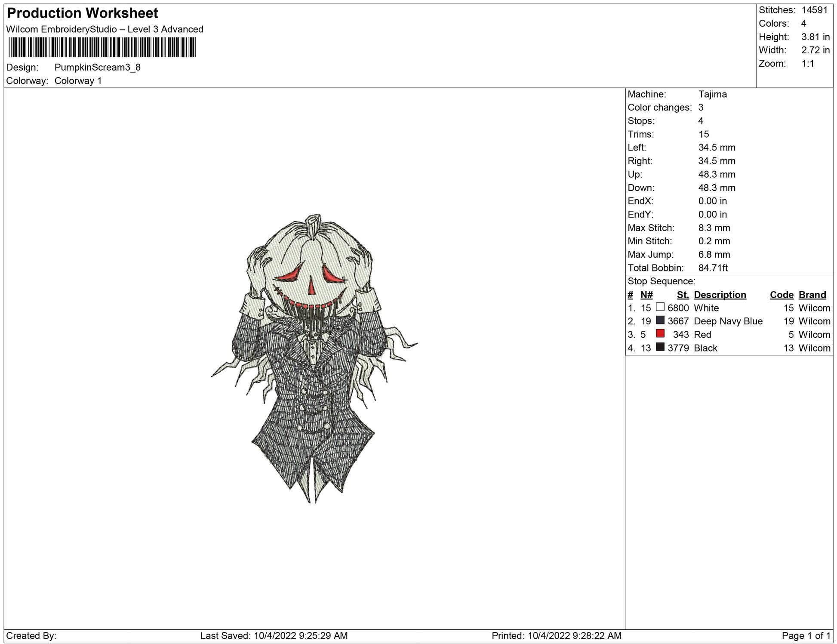Click the Stitches count 14591
837x644 pixels.
coord(815,10)
